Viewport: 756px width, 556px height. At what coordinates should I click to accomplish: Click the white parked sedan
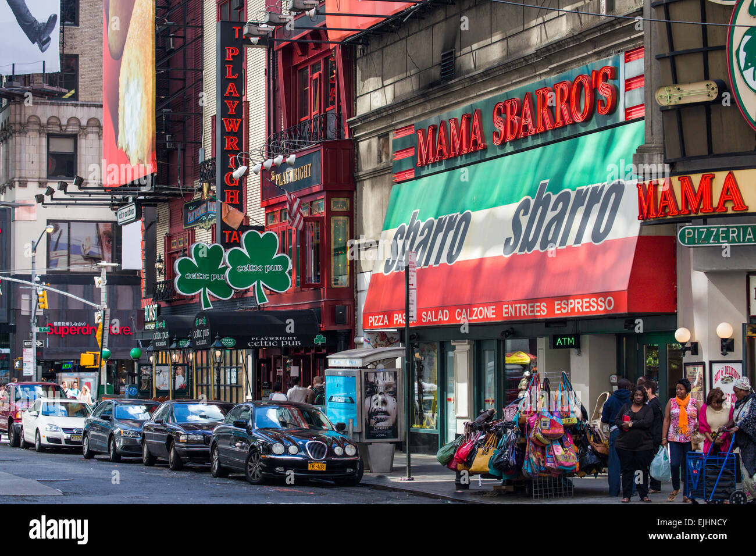(55, 424)
